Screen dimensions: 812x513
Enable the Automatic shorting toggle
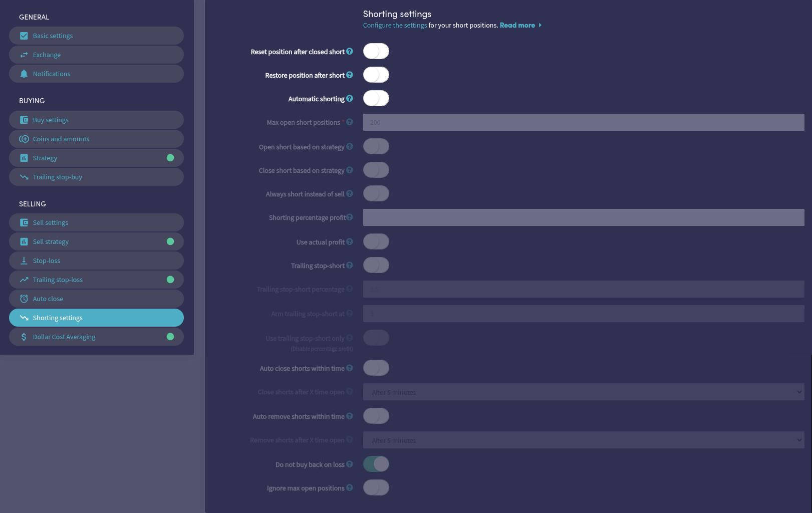[376, 99]
